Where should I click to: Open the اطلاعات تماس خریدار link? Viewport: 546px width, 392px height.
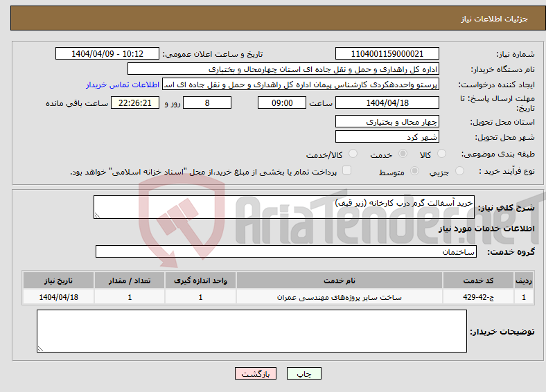123,84
